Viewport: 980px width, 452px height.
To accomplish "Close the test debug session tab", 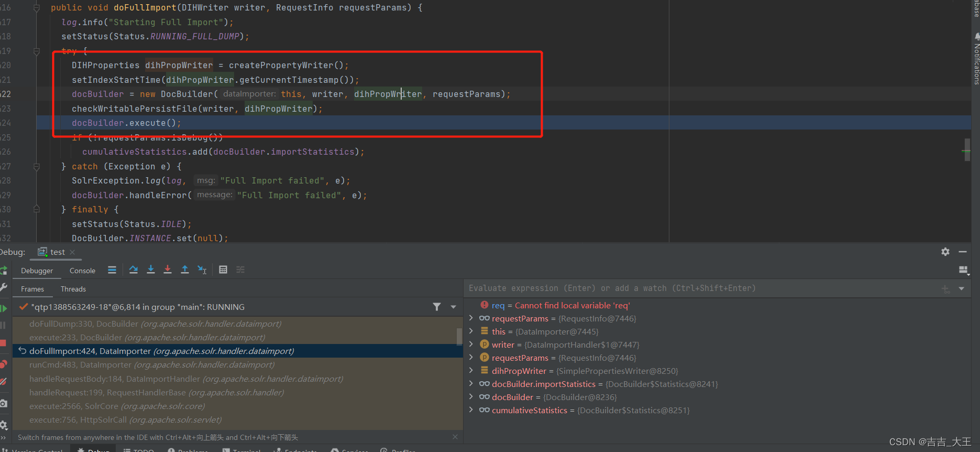I will tap(72, 252).
